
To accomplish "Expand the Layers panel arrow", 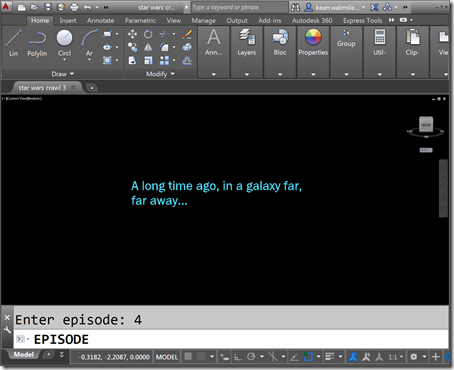I will [x=247, y=74].
